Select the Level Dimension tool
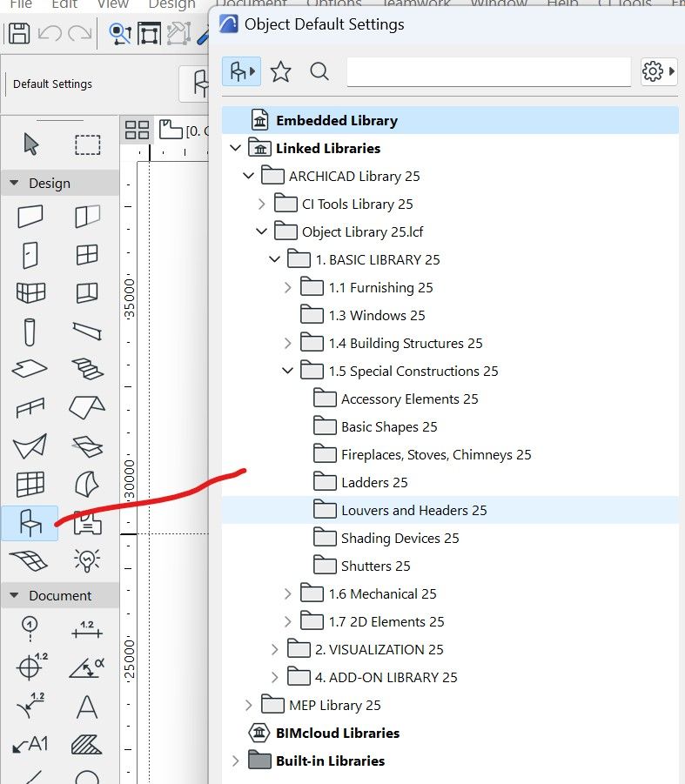This screenshot has width=685, height=784. pos(31,667)
